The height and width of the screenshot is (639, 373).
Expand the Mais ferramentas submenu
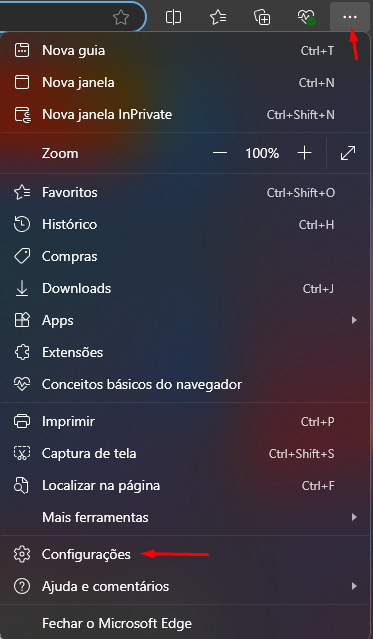[x=185, y=518]
